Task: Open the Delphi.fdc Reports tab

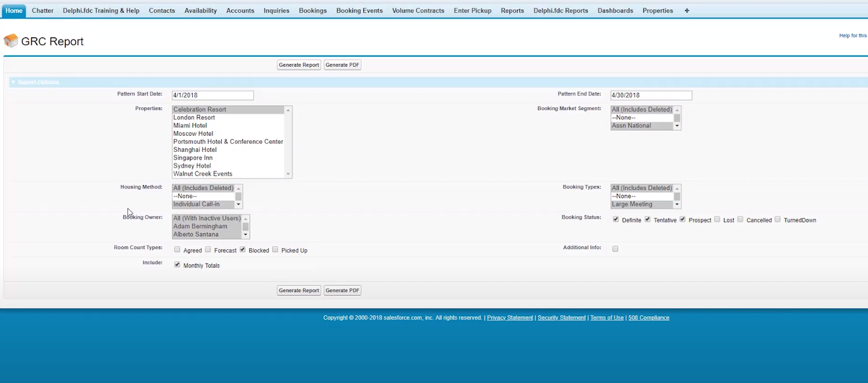Action: [561, 11]
